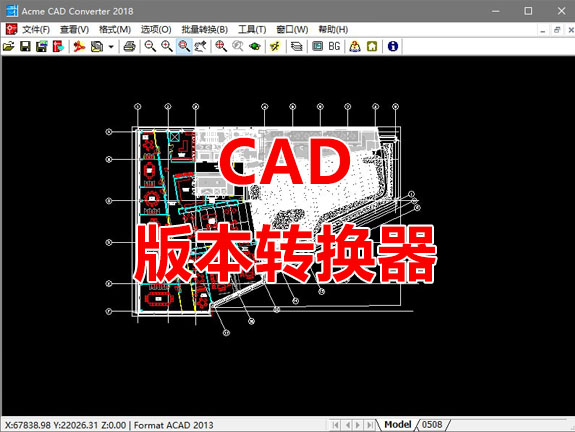
Task: Toggle the BG background color button
Action: coord(334,46)
